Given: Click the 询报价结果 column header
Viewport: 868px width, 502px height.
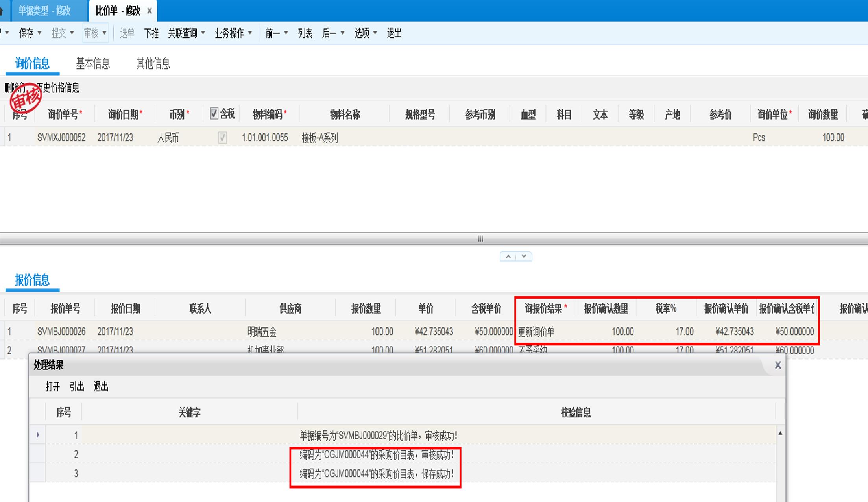Looking at the screenshot, I should click(x=545, y=309).
